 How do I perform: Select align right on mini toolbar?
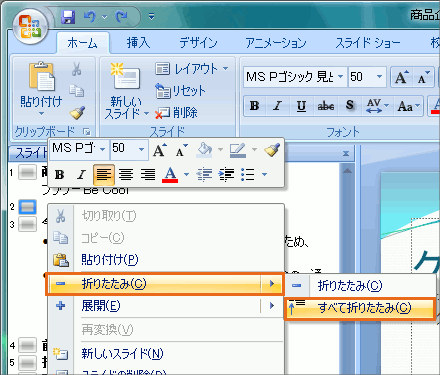coord(148,174)
